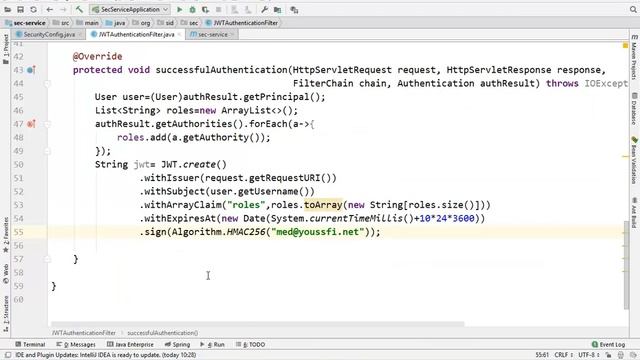
Task: Run SecServiceApplication with the green play icon
Action: point(179,9)
